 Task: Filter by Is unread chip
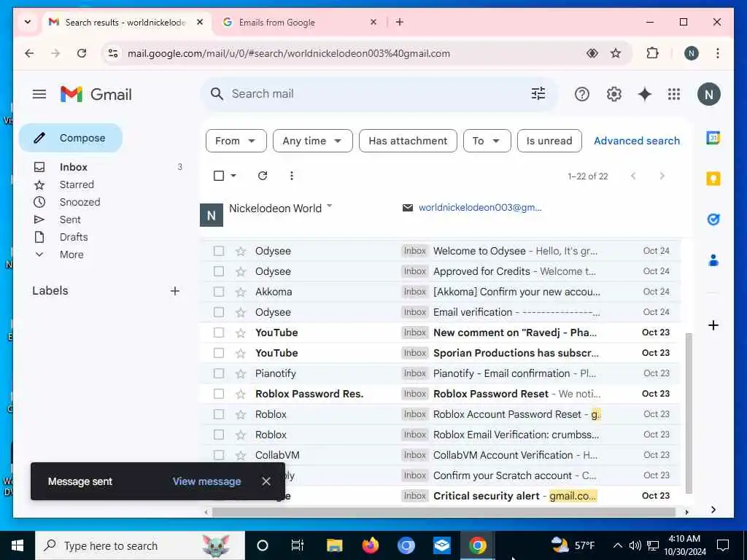[x=549, y=141]
